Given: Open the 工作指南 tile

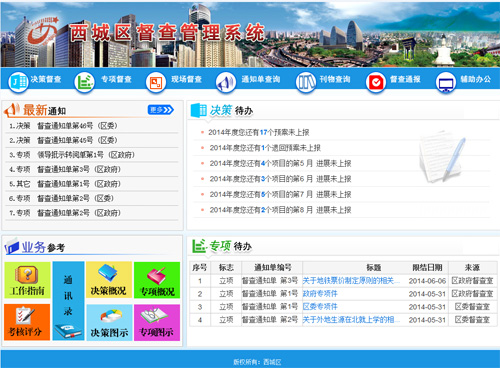Looking at the screenshot, I should click(27, 280).
